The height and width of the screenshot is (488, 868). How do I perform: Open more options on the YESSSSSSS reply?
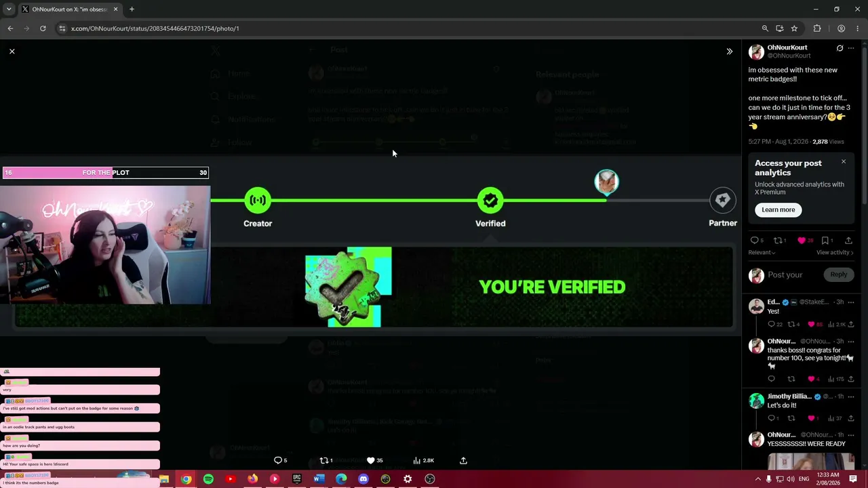pos(851,435)
